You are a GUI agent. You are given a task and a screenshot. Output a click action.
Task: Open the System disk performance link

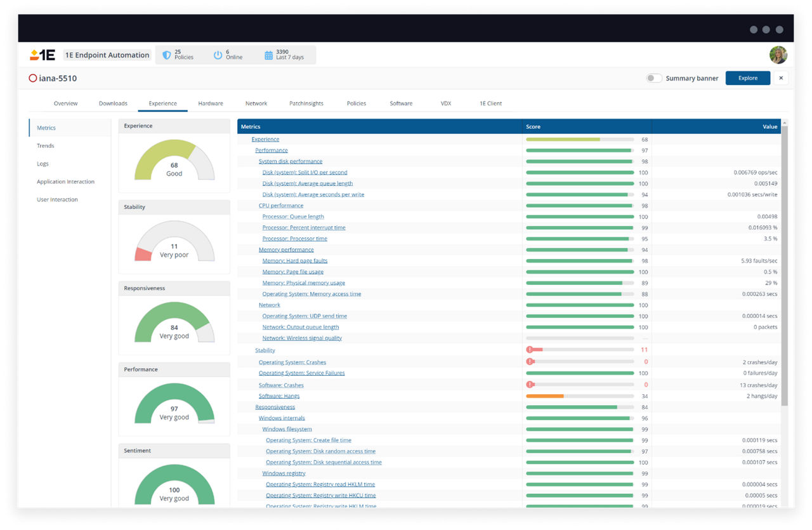coord(291,161)
